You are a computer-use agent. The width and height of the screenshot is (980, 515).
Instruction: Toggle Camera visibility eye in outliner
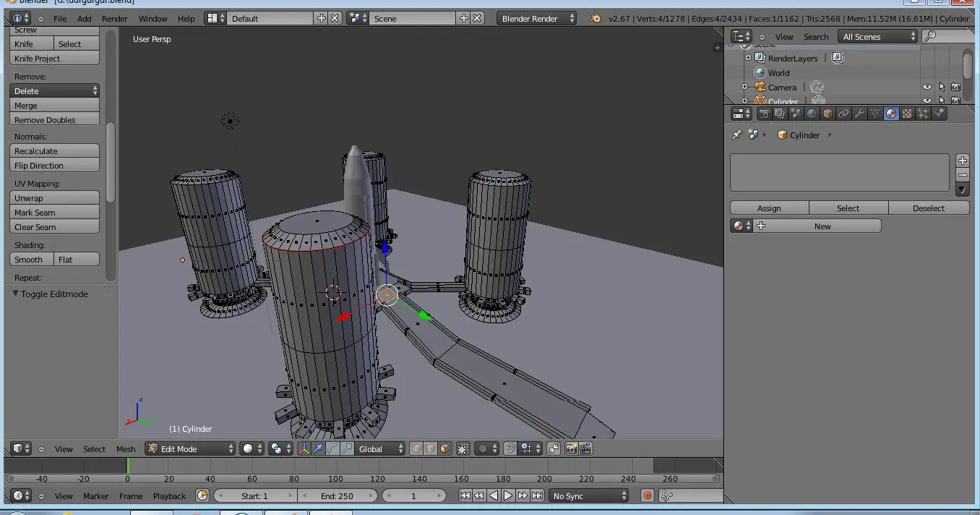pyautogui.click(x=927, y=88)
